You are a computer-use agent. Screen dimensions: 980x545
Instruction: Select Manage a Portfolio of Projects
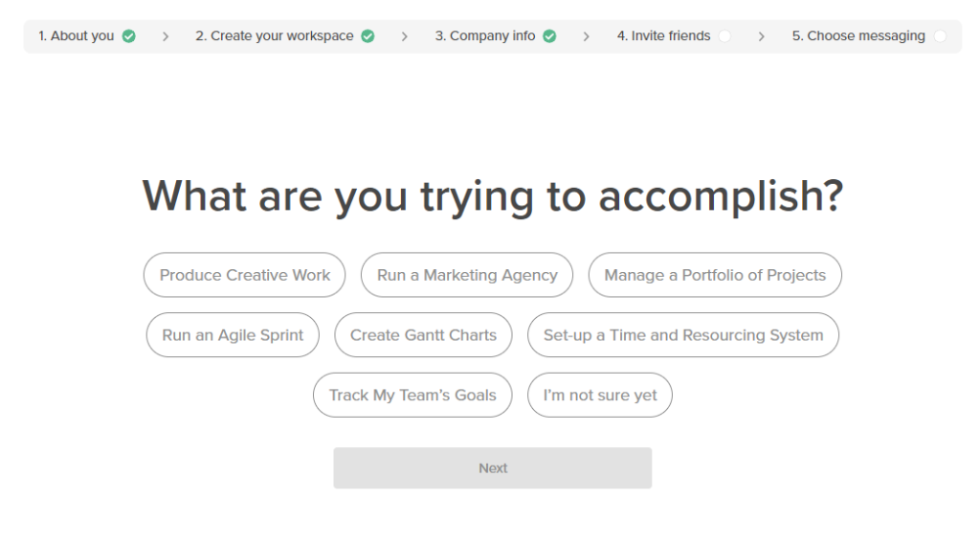point(715,275)
